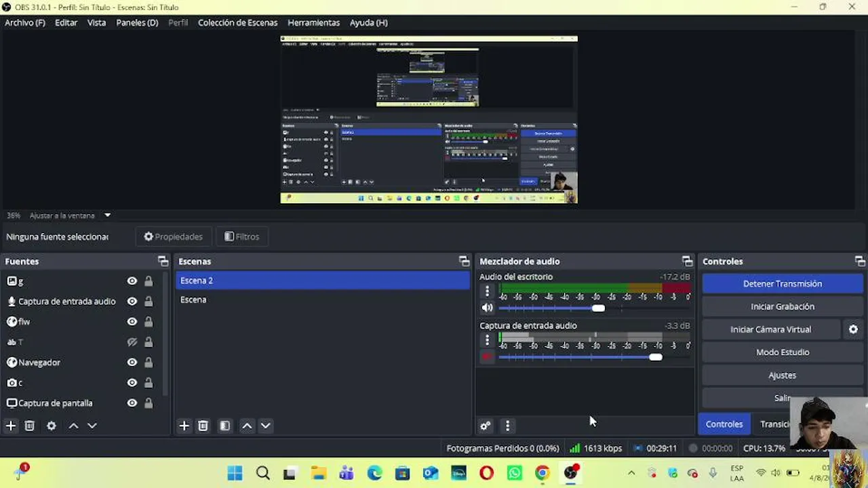The height and width of the screenshot is (488, 868).
Task: Open the Vista menu
Action: point(96,22)
